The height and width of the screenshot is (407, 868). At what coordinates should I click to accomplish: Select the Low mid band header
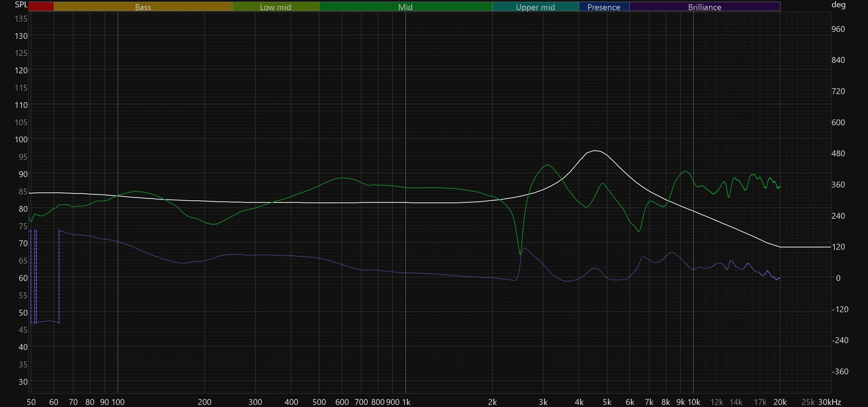coord(275,7)
